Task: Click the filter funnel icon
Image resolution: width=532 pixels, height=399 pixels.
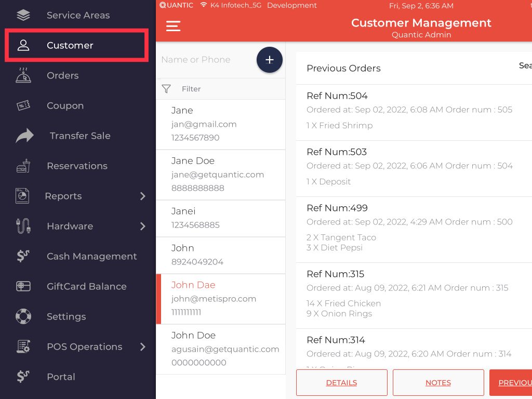Action: 166,89
